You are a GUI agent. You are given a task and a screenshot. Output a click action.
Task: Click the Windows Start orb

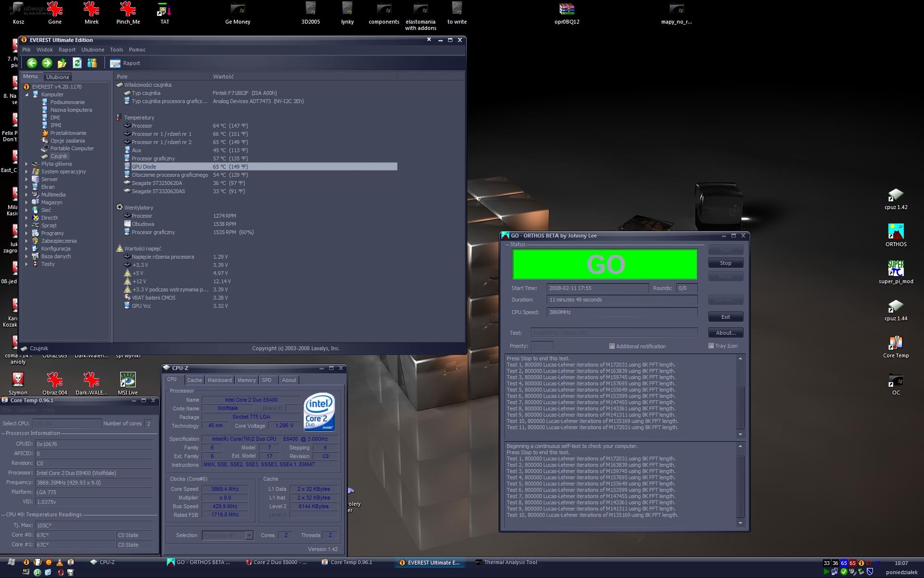(x=12, y=562)
